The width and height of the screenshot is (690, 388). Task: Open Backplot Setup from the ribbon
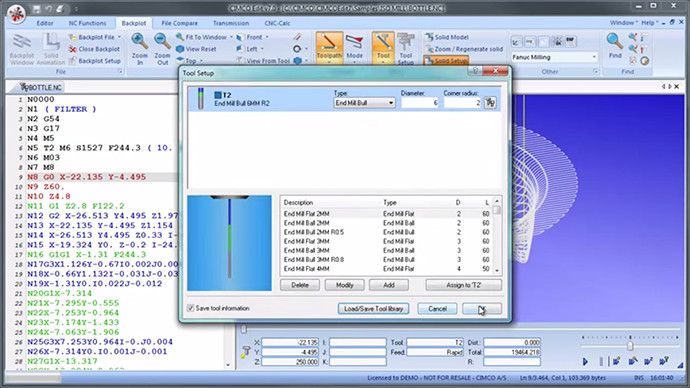coord(95,61)
